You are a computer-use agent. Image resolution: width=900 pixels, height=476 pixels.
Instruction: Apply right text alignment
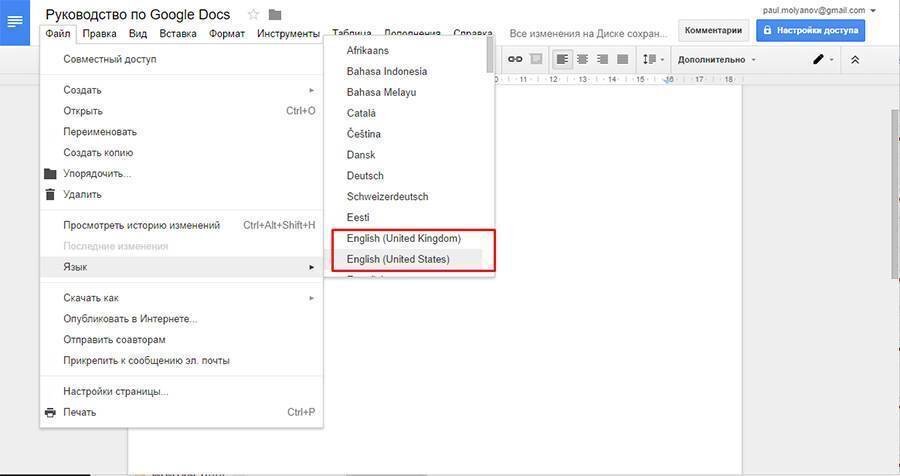[x=603, y=59]
